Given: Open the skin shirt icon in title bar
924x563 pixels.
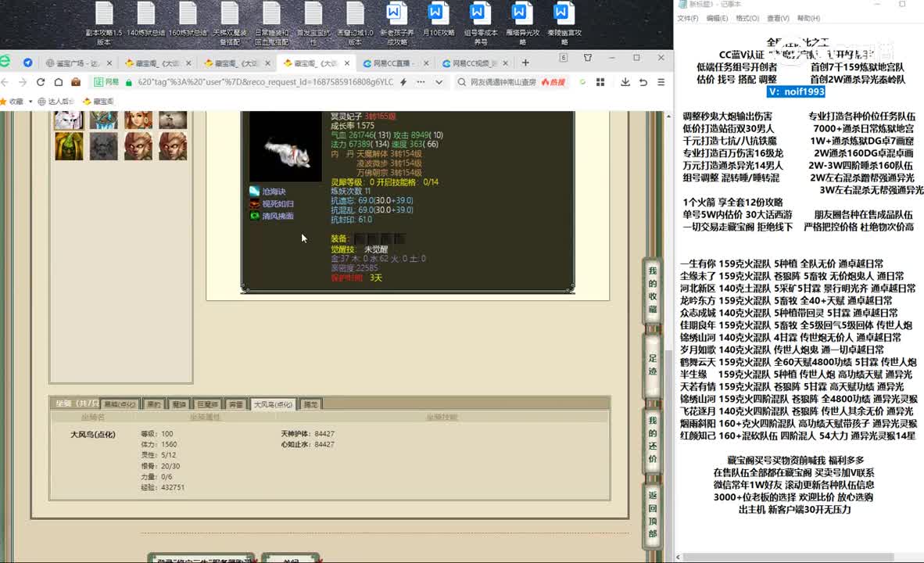Looking at the screenshot, I should point(588,58).
